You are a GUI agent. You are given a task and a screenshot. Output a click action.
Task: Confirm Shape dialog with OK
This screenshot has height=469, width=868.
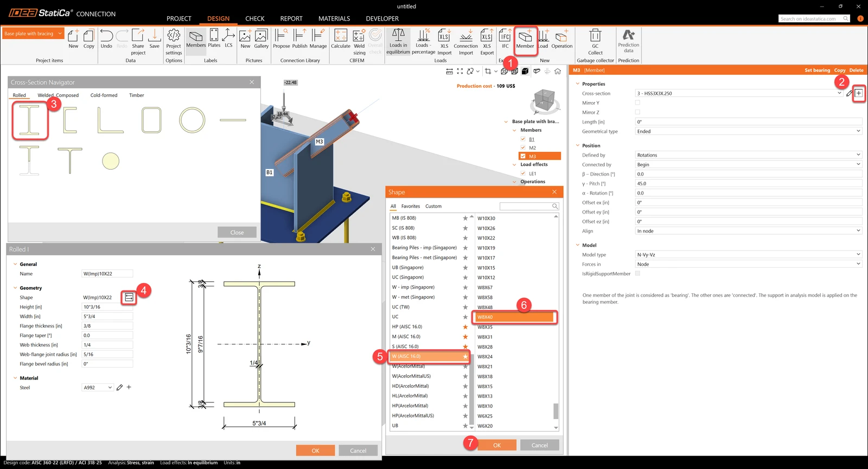pos(497,445)
